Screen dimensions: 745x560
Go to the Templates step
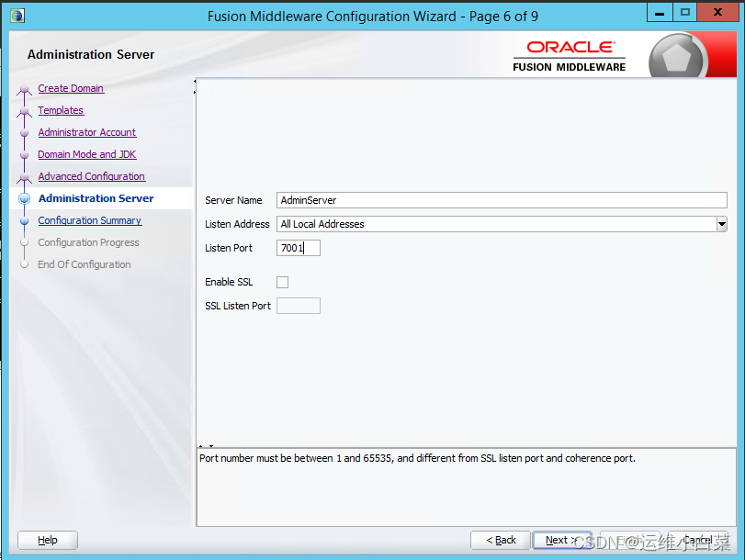click(x=61, y=110)
